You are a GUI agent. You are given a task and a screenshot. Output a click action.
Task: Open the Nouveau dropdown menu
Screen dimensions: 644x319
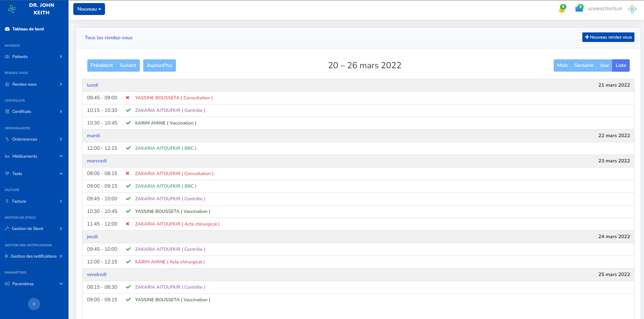pyautogui.click(x=89, y=9)
